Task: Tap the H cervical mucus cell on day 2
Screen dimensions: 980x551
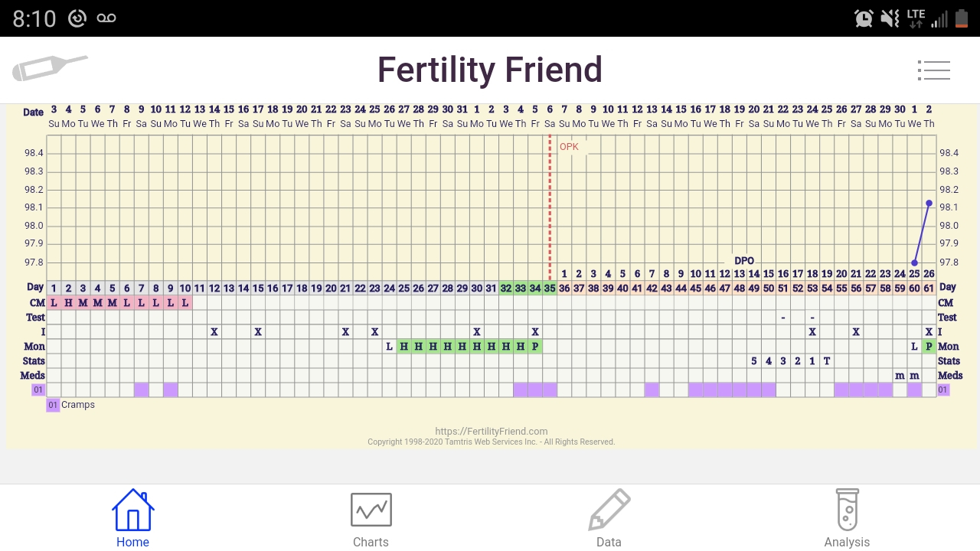Action: [68, 302]
